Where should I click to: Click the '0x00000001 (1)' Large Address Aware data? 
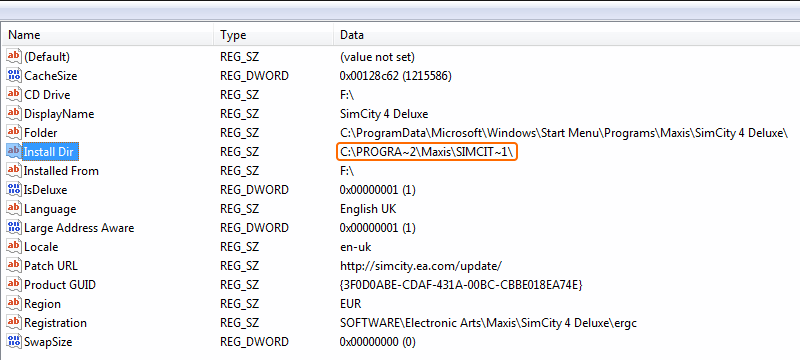(x=378, y=228)
